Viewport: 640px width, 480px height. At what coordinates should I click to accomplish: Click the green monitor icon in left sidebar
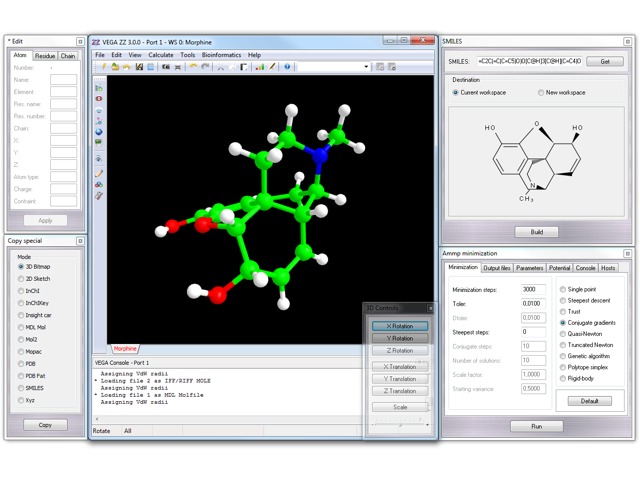[x=99, y=143]
